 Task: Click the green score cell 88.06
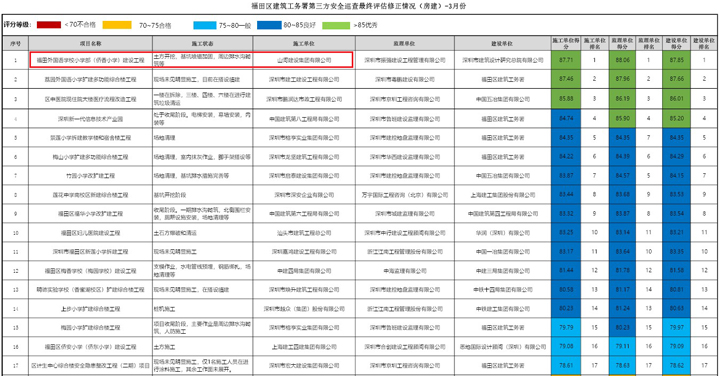pos(622,60)
